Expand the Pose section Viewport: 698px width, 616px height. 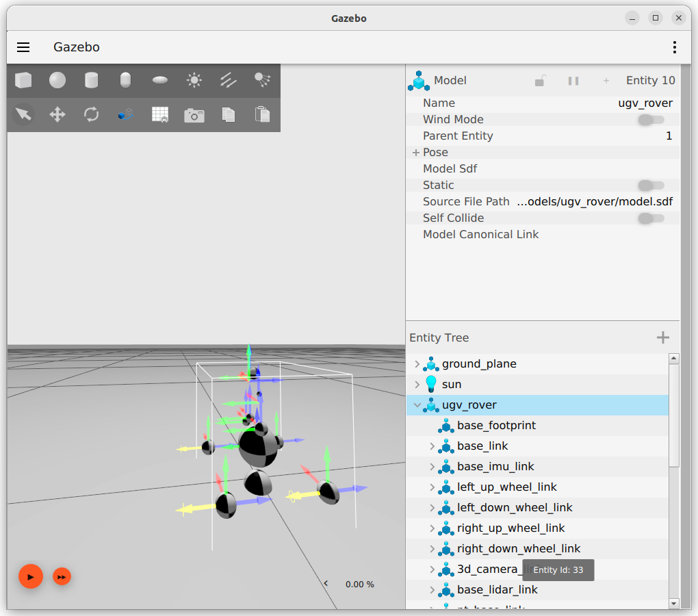[x=416, y=152]
